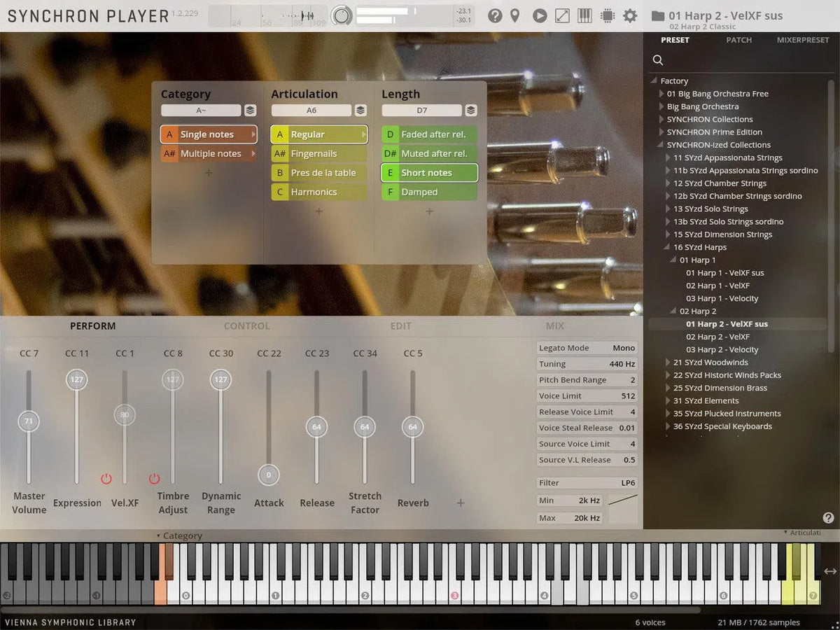Switch to the MIX tab
The image size is (840, 630).
tap(554, 325)
